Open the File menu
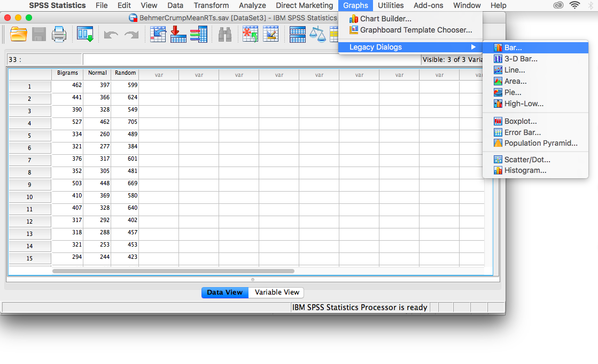 102,5
